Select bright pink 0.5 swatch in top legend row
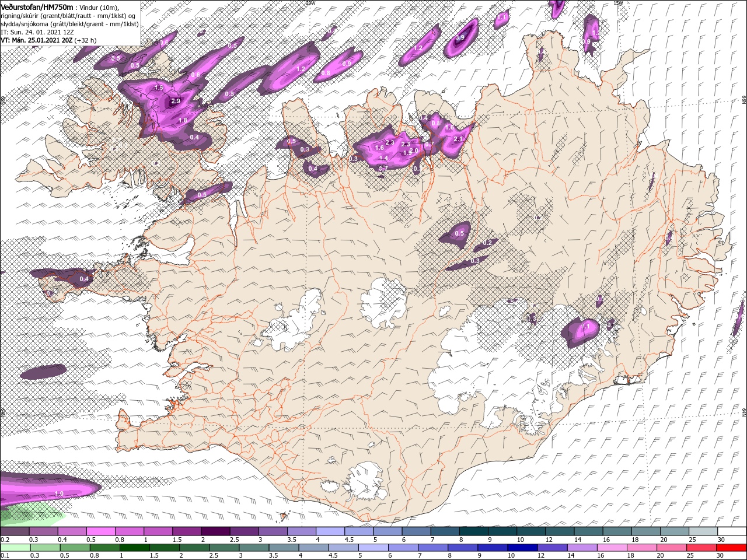This screenshot has width=747, height=560. (x=100, y=531)
